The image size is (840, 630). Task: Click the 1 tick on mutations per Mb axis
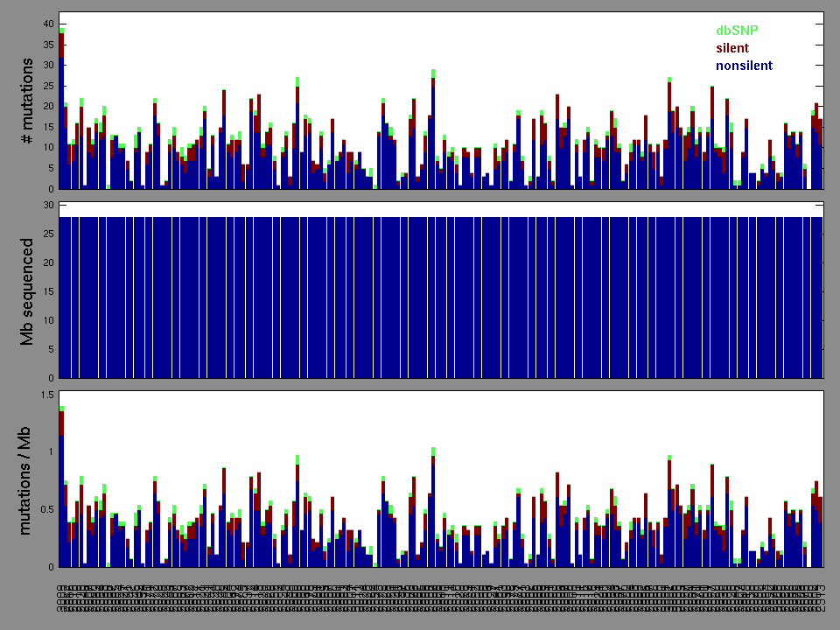point(50,452)
